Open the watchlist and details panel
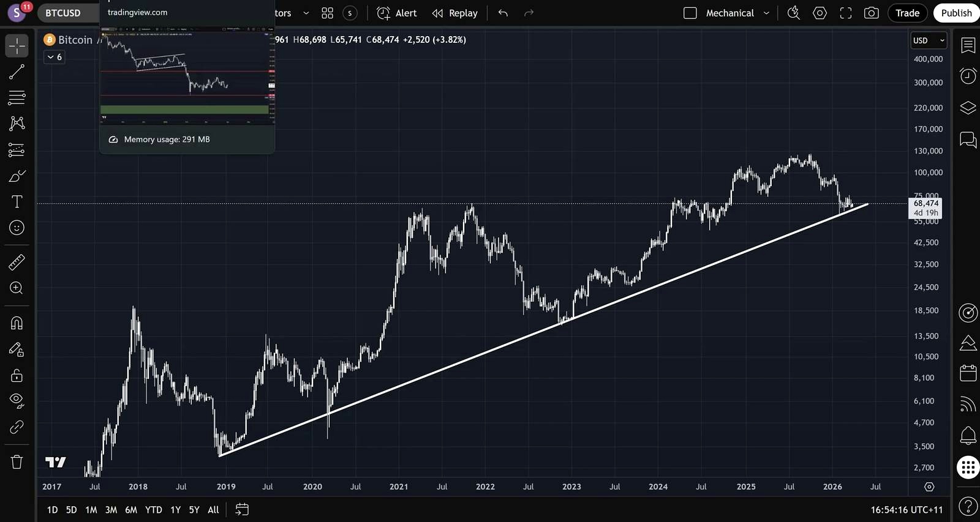 [x=968, y=46]
